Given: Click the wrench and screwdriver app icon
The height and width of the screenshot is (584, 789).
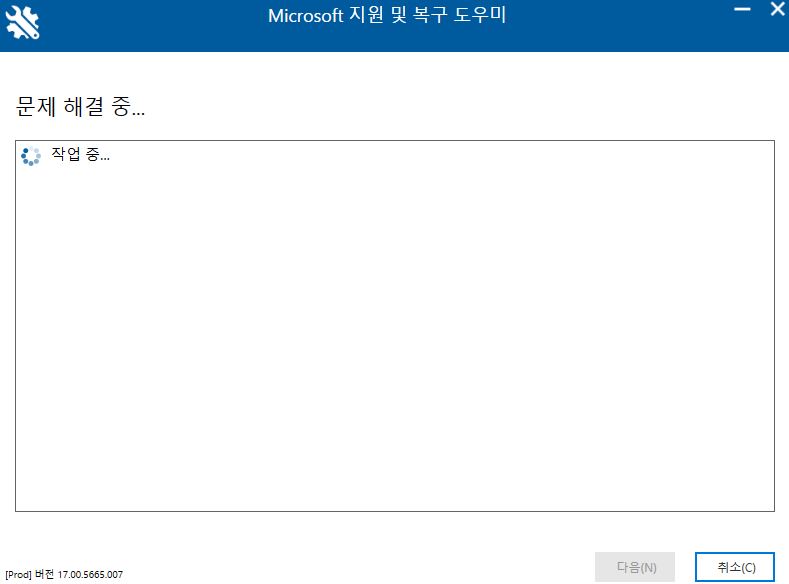Looking at the screenshot, I should coord(22,23).
